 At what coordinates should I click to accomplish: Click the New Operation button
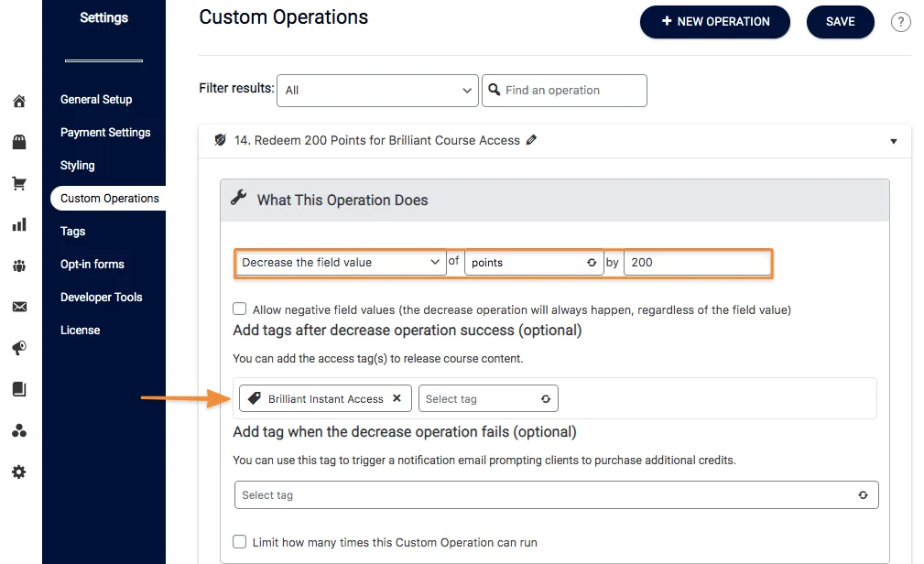point(714,22)
